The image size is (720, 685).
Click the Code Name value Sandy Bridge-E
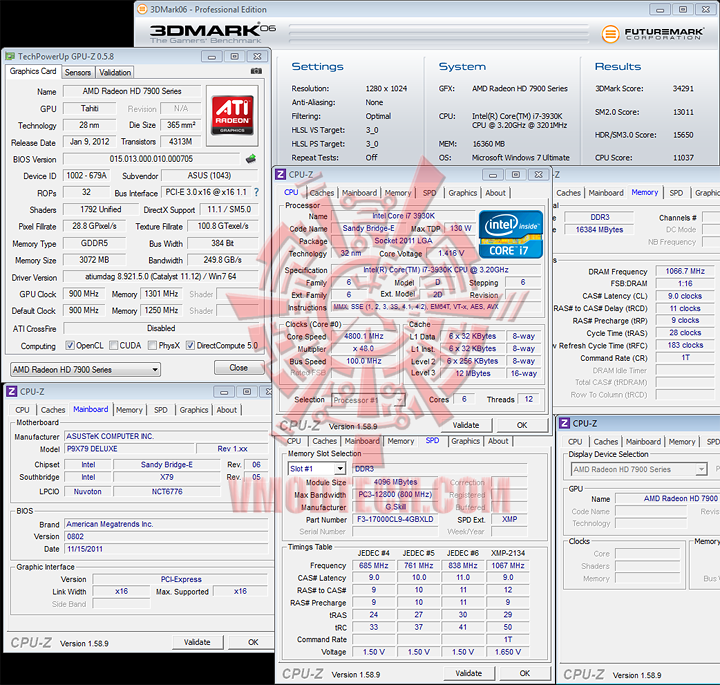click(x=368, y=228)
